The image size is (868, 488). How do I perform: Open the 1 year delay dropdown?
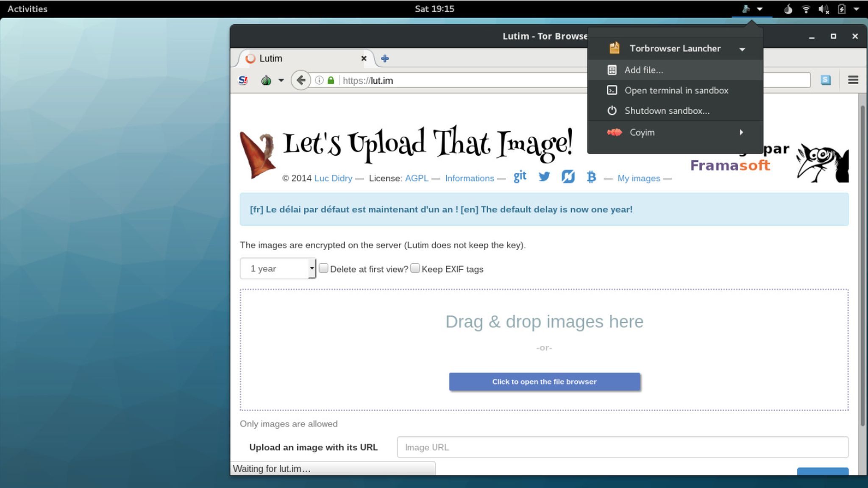click(x=278, y=268)
